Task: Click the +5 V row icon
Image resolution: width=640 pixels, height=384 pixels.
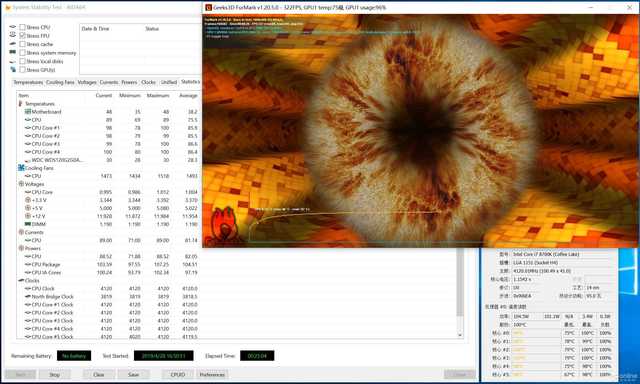Action: click(x=28, y=208)
